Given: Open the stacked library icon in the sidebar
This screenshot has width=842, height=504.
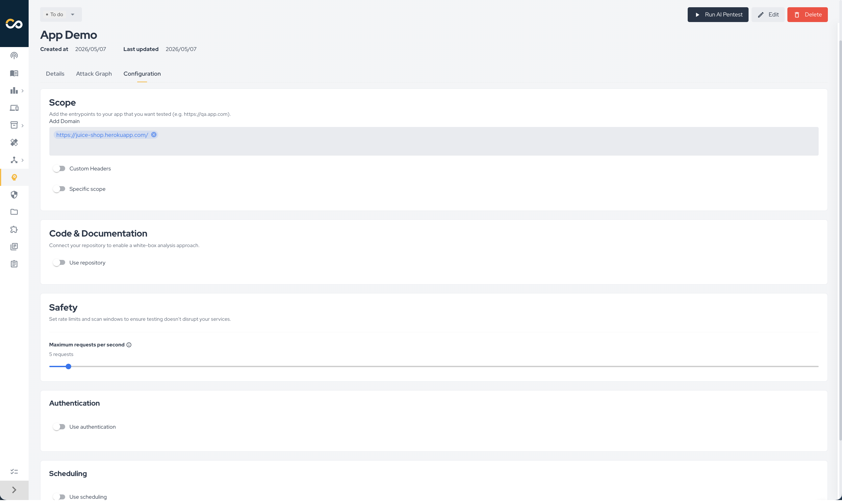Looking at the screenshot, I should point(14,246).
